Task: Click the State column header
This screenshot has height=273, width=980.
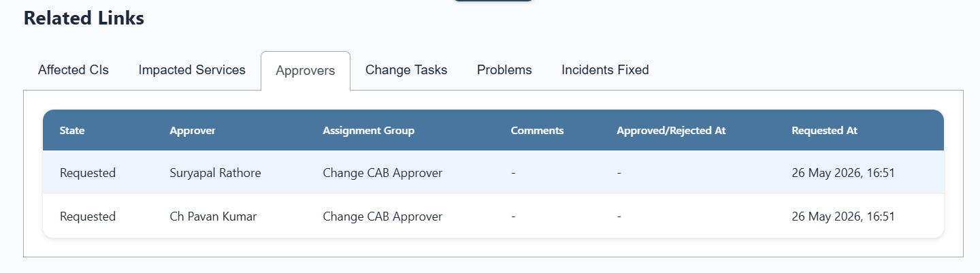Action: click(72, 131)
